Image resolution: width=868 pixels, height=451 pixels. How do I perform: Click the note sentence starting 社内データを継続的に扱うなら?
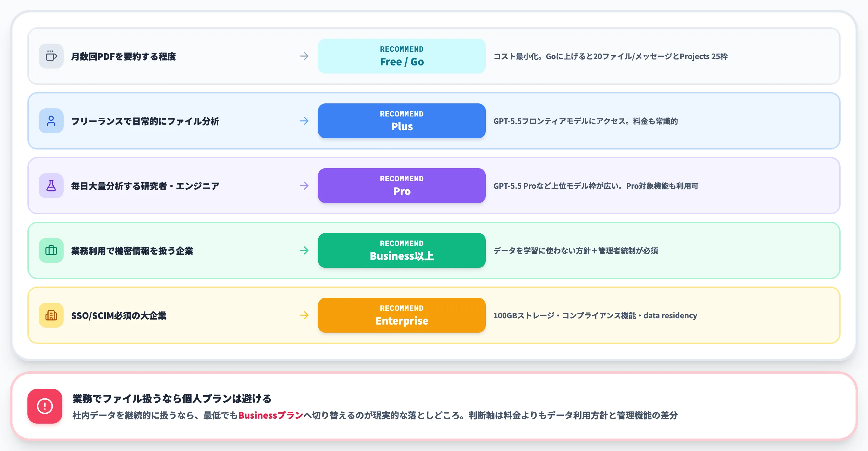375,415
